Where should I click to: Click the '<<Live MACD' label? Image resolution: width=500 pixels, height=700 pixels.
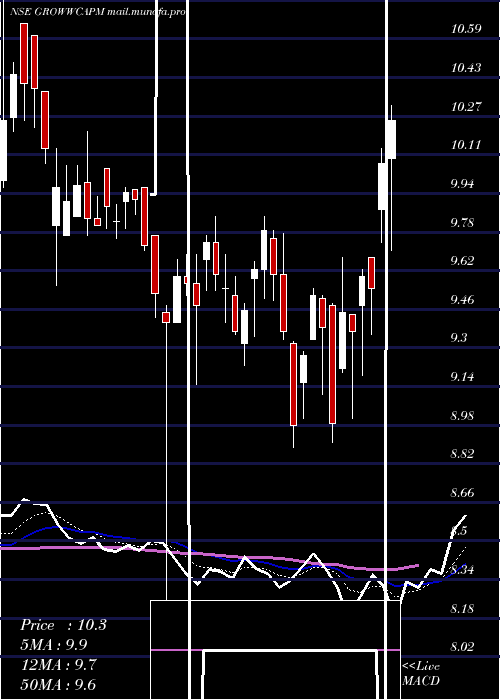click(421, 673)
